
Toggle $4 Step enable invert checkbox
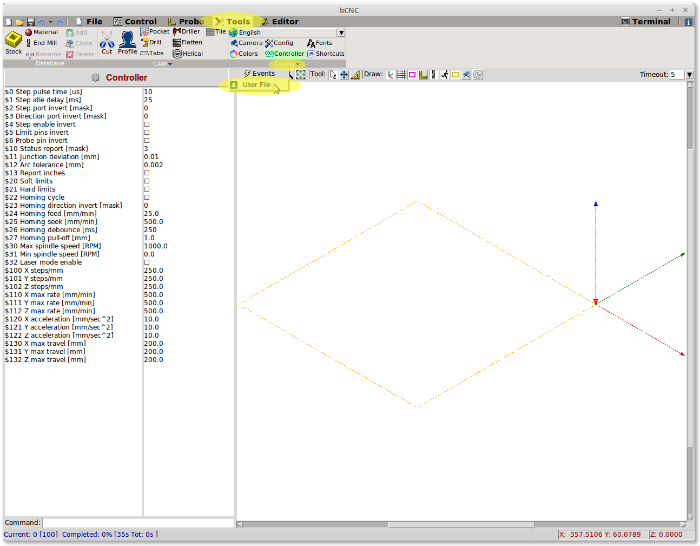pyautogui.click(x=146, y=125)
